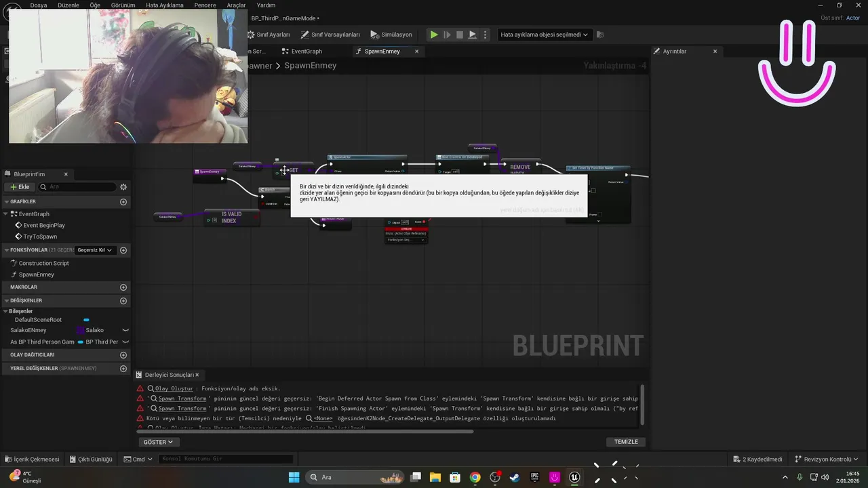The width and height of the screenshot is (868, 488).
Task: Select Construction Script function
Action: [43, 263]
